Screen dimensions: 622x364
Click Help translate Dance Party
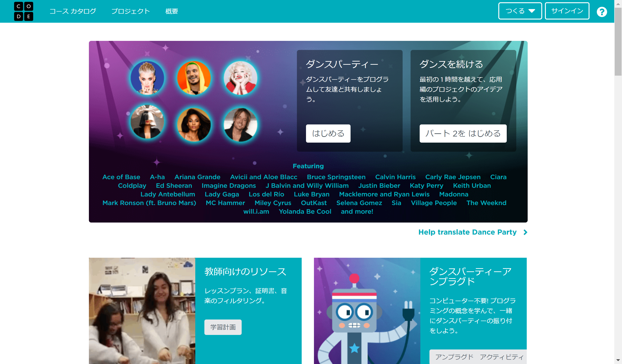pos(467,232)
